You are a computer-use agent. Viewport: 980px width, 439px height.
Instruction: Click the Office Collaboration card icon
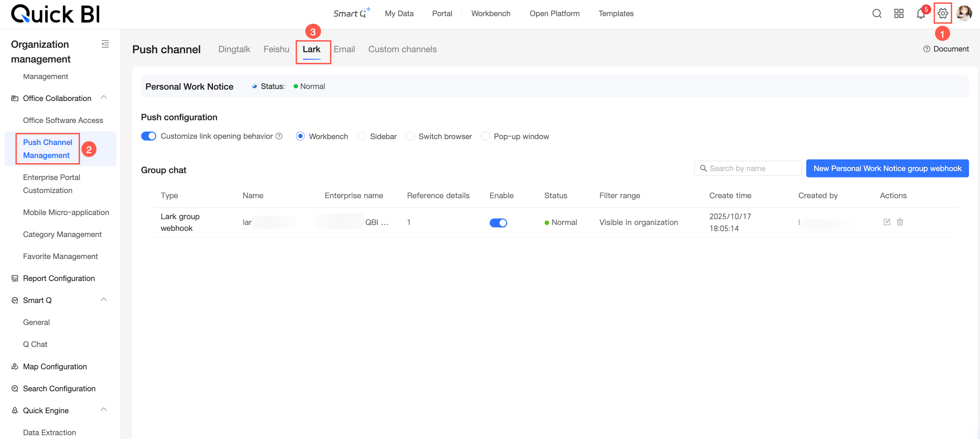tap(15, 99)
